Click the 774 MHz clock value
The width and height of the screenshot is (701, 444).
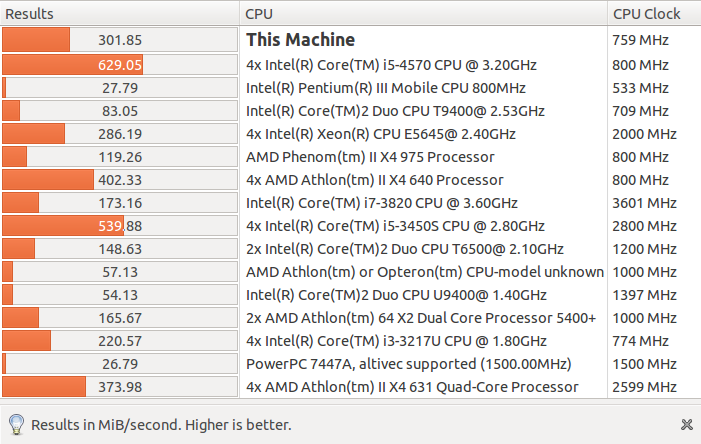tap(640, 341)
